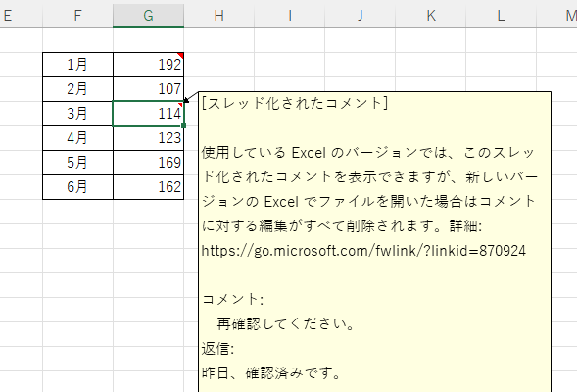
Task: Select the cell with value 123
Action: pyautogui.click(x=148, y=138)
